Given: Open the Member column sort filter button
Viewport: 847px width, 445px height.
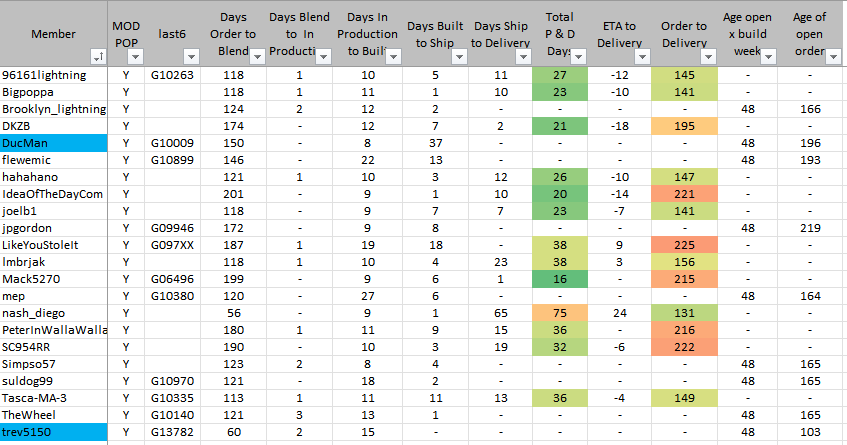Looking at the screenshot, I should click(97, 57).
